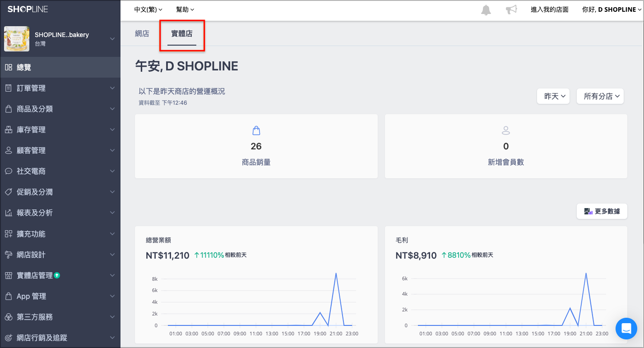This screenshot has width=644, height=348.
Task: Open 擴充功能 sidebar menu
Action: click(x=60, y=234)
